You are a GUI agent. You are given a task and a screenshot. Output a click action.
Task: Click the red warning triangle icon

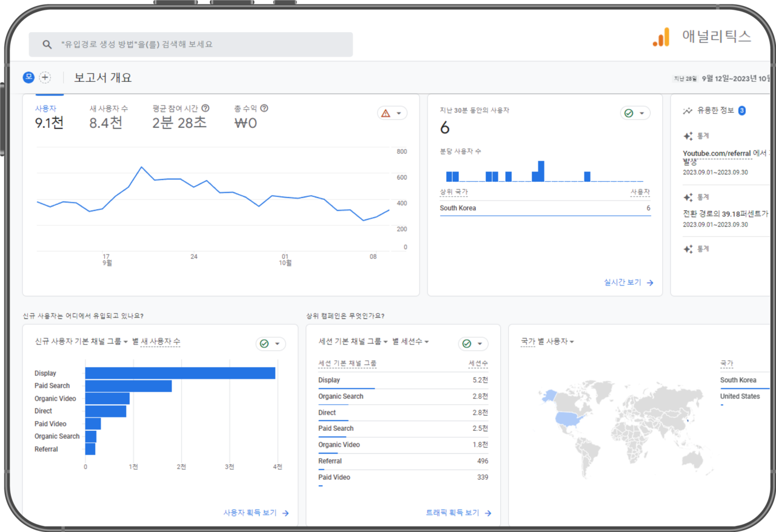point(385,113)
